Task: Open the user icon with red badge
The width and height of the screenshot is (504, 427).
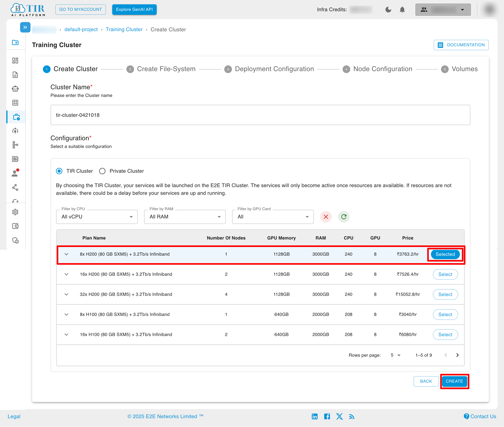Action: (x=15, y=173)
